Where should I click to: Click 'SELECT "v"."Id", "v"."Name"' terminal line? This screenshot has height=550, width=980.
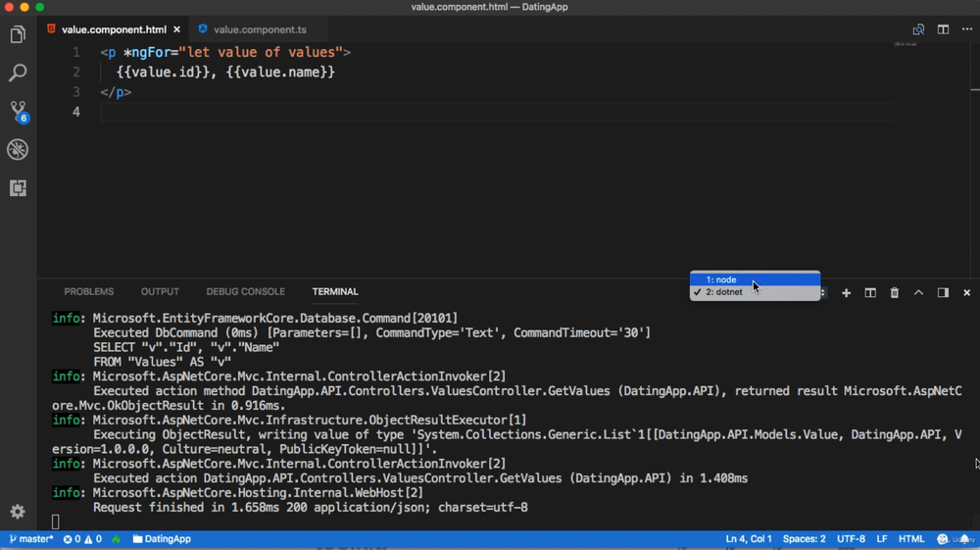[186, 347]
